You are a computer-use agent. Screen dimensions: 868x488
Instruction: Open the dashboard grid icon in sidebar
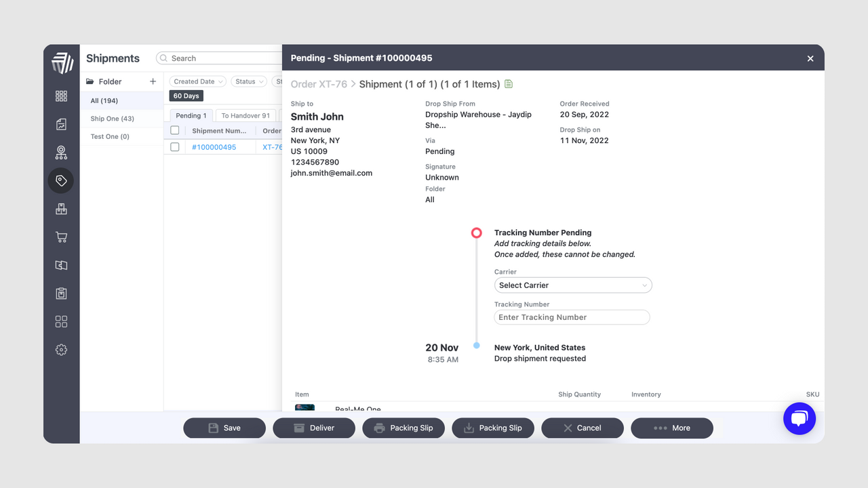pyautogui.click(x=62, y=96)
